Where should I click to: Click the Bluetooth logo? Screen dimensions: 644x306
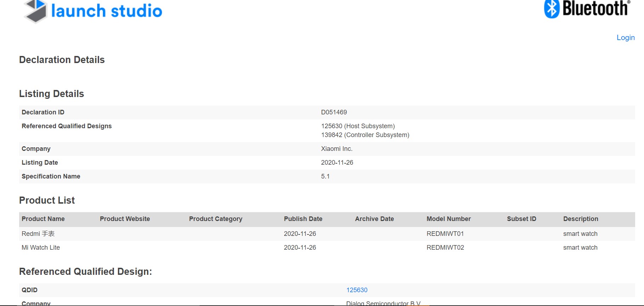click(x=587, y=9)
